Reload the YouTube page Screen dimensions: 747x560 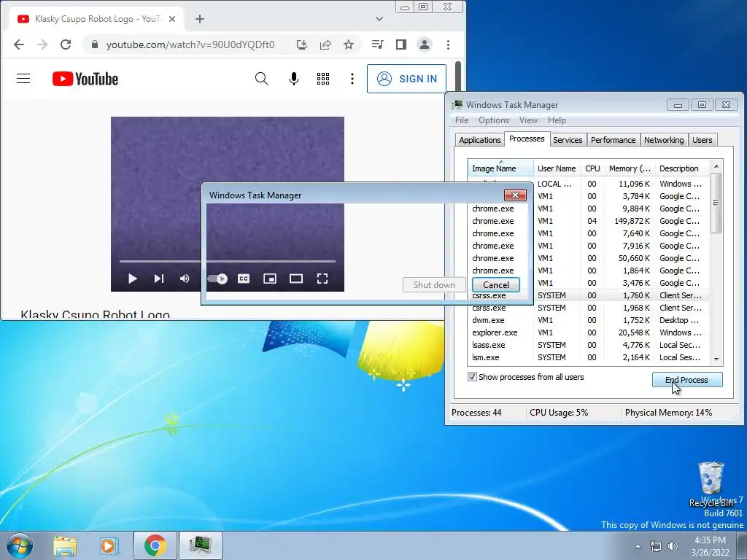pyautogui.click(x=66, y=44)
